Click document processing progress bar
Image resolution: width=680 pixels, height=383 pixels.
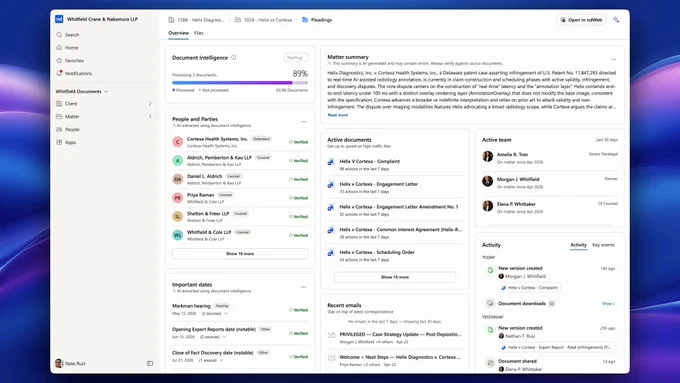[240, 82]
